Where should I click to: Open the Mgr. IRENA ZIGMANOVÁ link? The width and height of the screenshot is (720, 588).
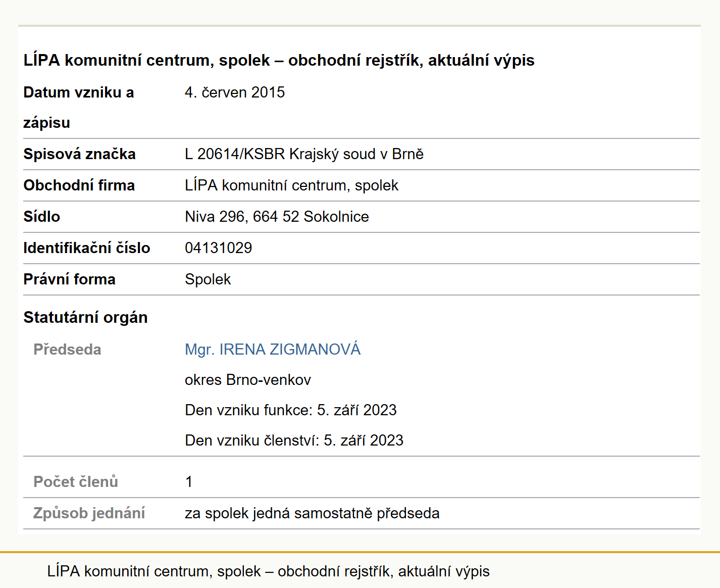[x=273, y=349]
